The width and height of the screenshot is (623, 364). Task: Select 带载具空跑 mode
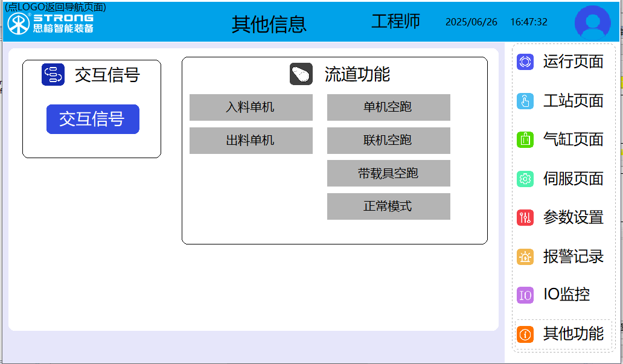(388, 173)
